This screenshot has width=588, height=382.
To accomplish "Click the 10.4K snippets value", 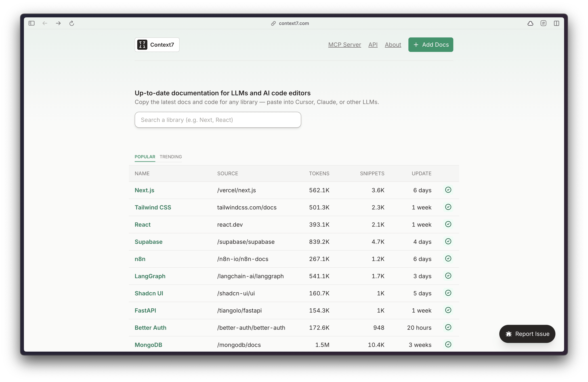I will 376,345.
